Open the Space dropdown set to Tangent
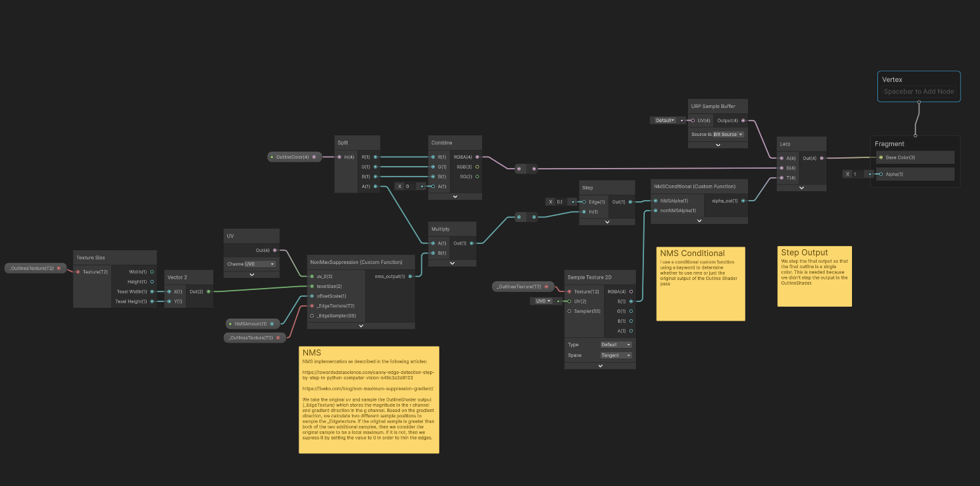 click(x=616, y=355)
